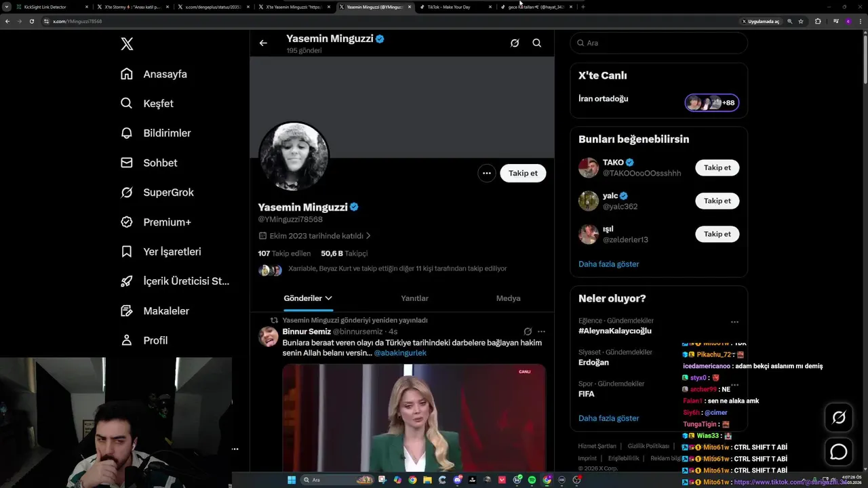Click the Windows taskbar Ara search box

[337, 480]
